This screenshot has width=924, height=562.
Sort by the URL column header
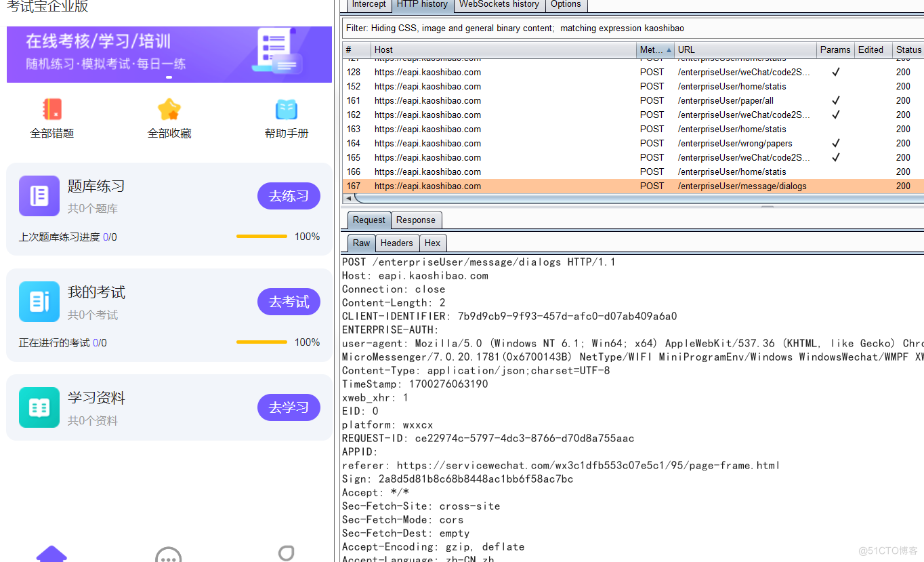746,49
